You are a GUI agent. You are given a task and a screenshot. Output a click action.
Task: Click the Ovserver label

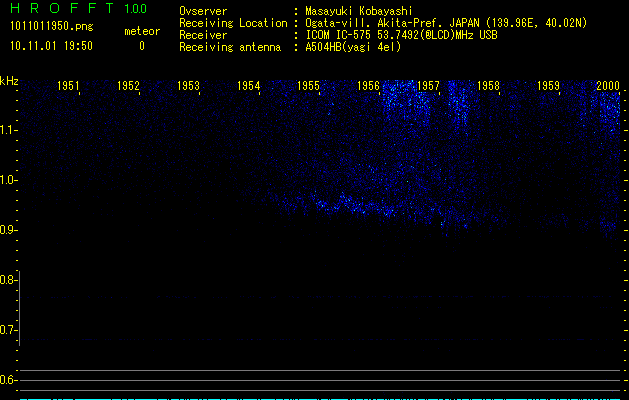tap(203, 11)
